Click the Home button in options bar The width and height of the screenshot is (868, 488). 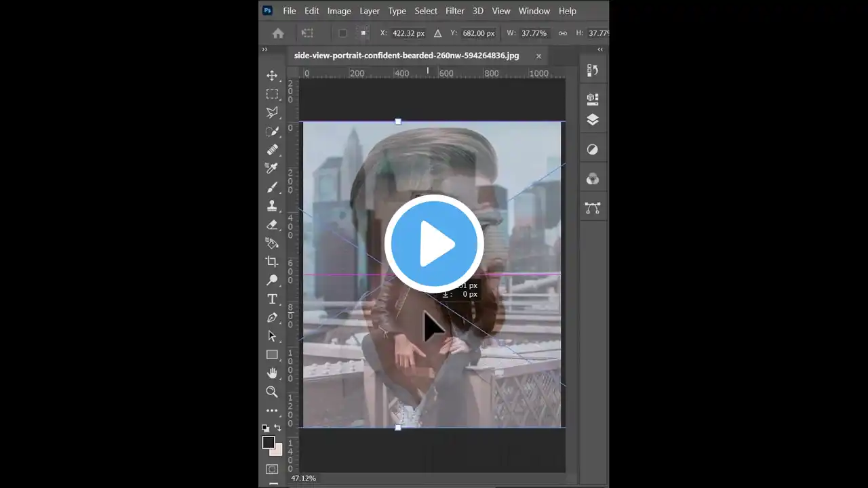(x=277, y=33)
